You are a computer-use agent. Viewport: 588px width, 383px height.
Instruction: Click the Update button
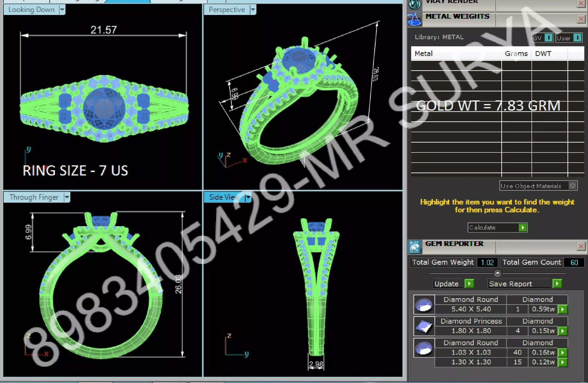click(454, 284)
